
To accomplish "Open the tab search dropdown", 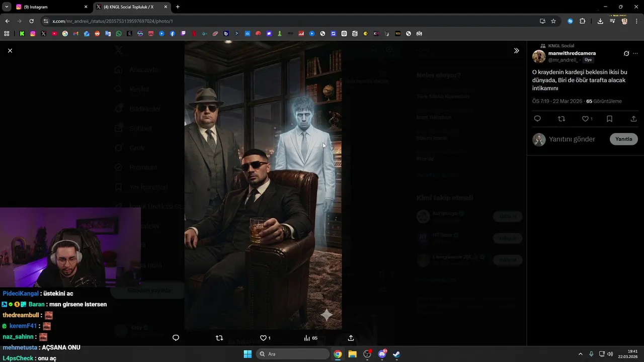I will 7,7.
